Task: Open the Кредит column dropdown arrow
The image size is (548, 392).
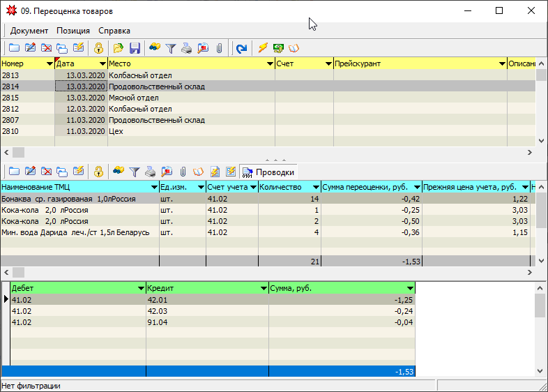Action: point(263,288)
